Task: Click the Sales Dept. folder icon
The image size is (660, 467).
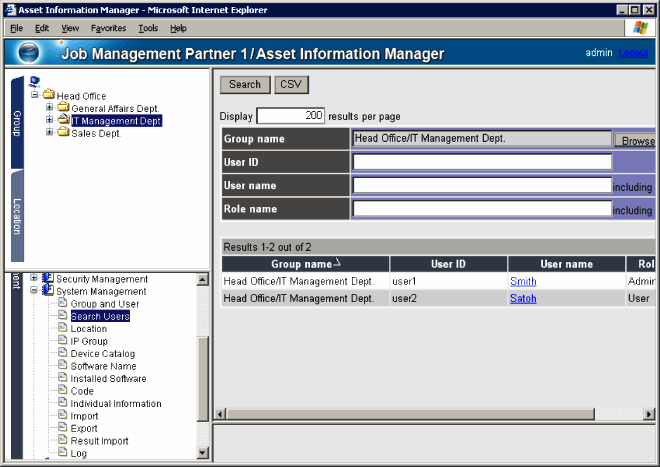Action: pyautogui.click(x=63, y=133)
